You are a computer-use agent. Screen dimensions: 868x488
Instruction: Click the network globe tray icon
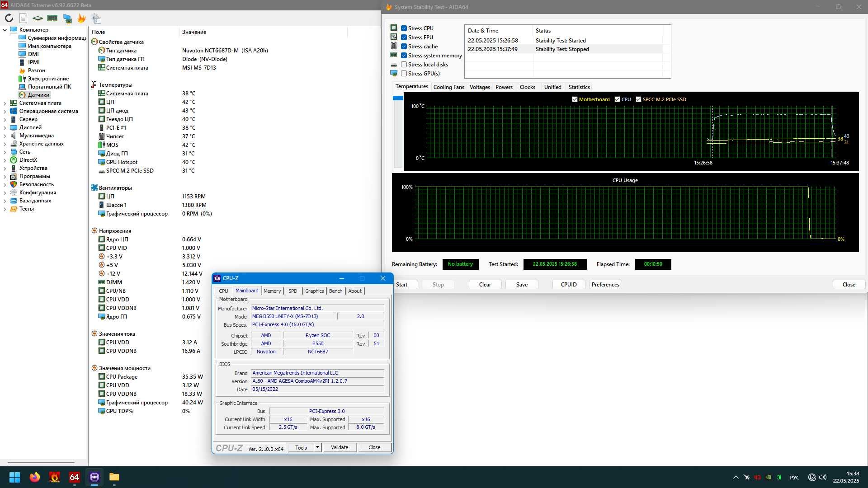click(x=811, y=477)
